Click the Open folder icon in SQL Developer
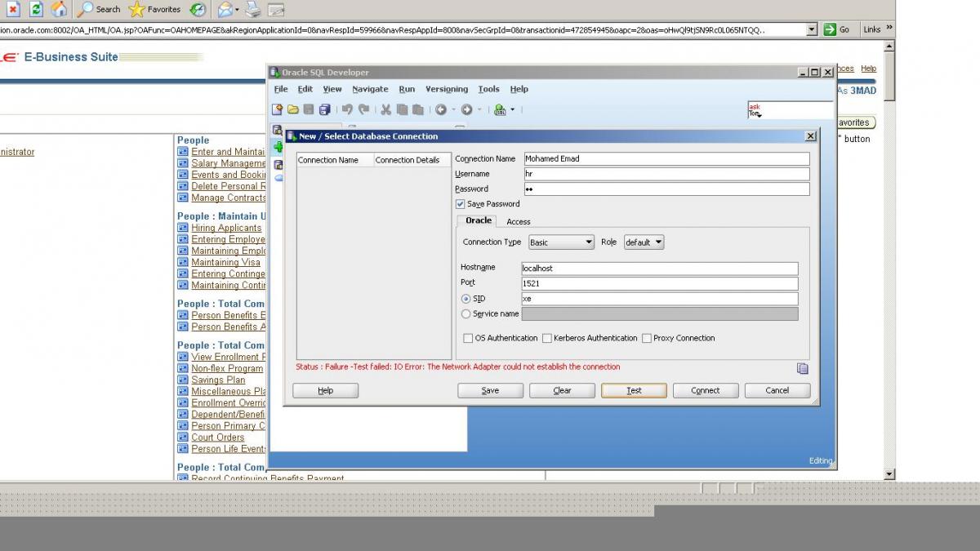Viewport: 980px width, 551px height. click(292, 109)
